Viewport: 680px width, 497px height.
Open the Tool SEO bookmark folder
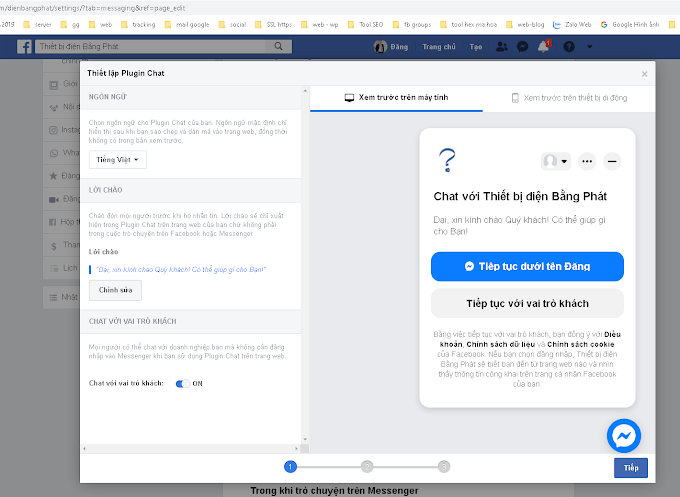coord(366,25)
